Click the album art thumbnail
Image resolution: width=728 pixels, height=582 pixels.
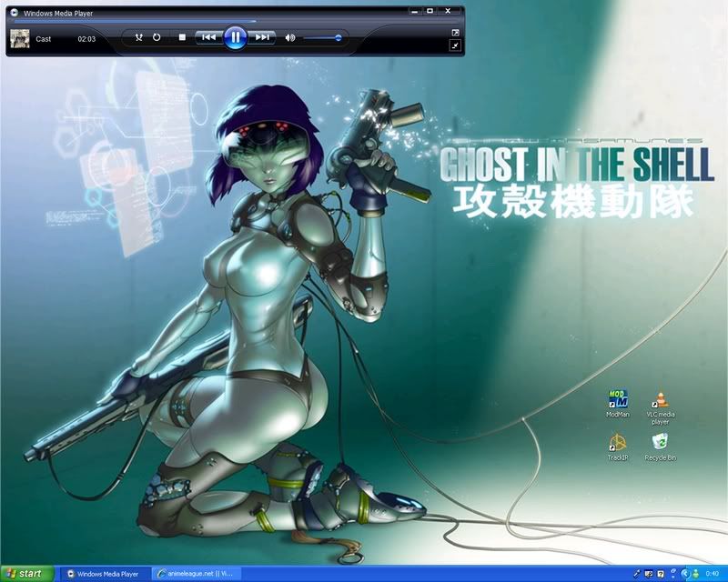[x=19, y=38]
